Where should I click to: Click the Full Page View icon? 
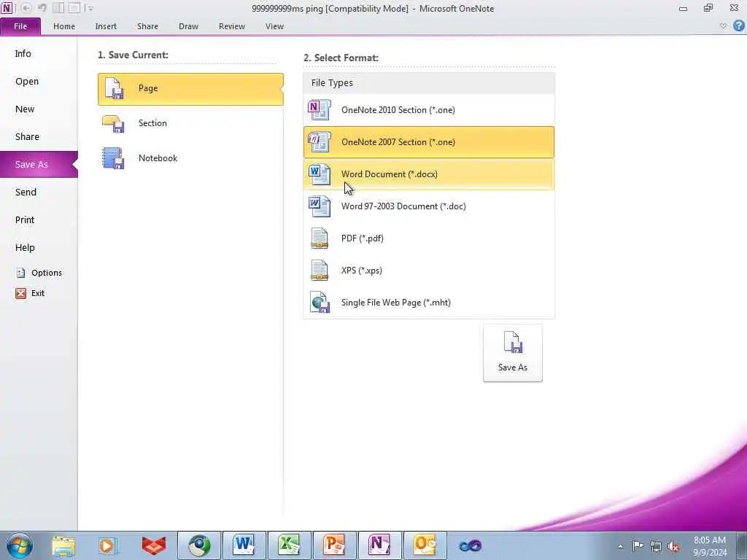[74, 8]
